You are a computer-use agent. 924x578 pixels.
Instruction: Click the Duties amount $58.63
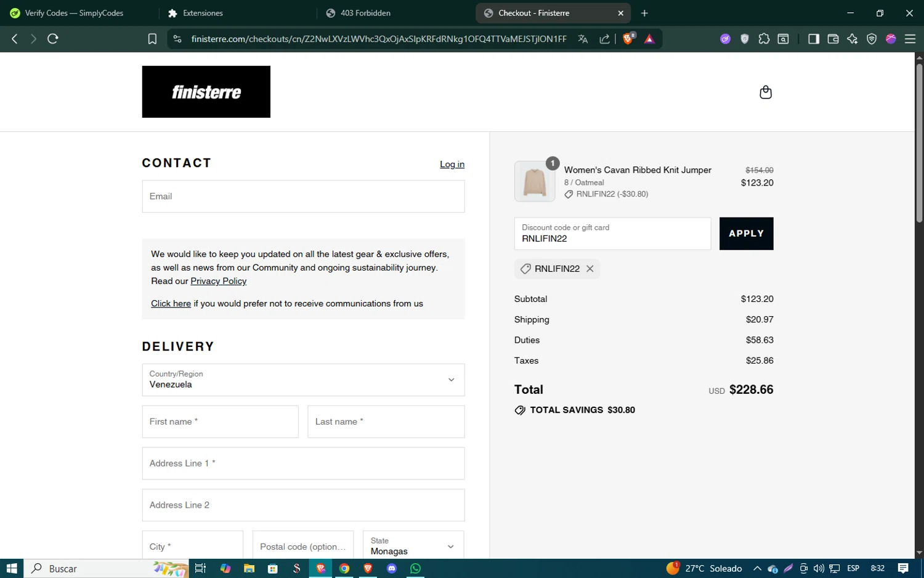(760, 340)
